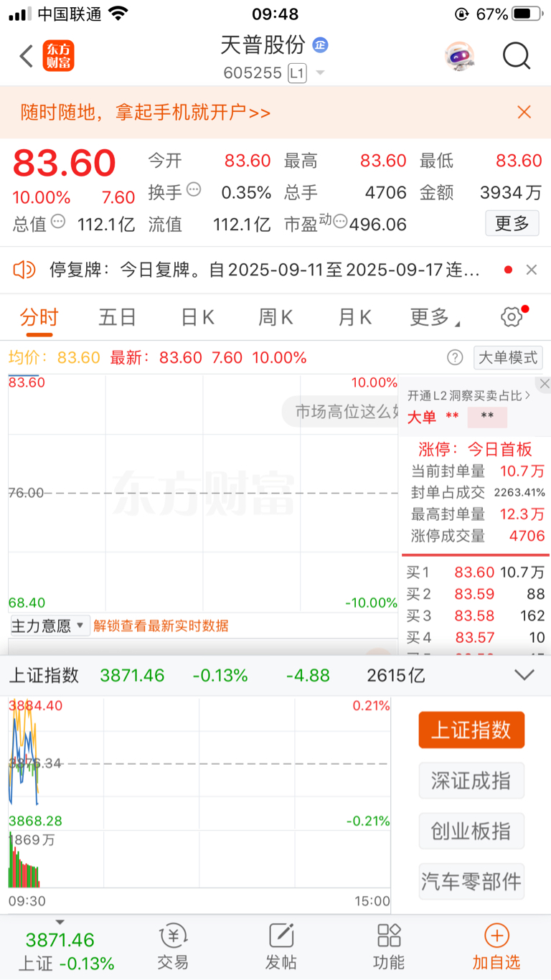Tap the status bar Wi-Fi icon
The height and width of the screenshot is (980, 551).
click(118, 14)
